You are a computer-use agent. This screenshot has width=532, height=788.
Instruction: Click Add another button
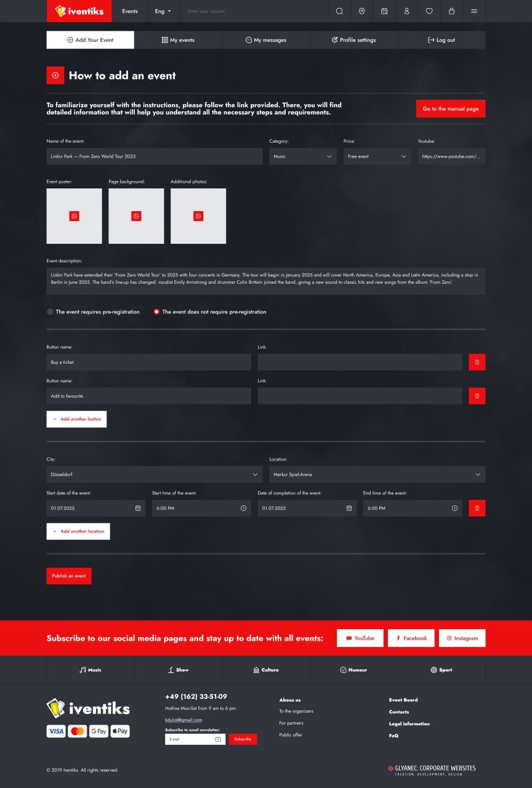point(76,419)
